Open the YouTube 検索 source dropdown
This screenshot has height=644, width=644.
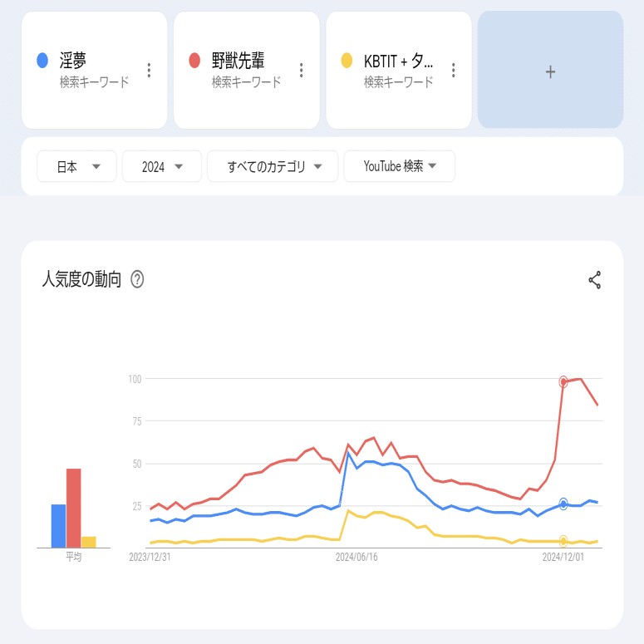tap(399, 166)
